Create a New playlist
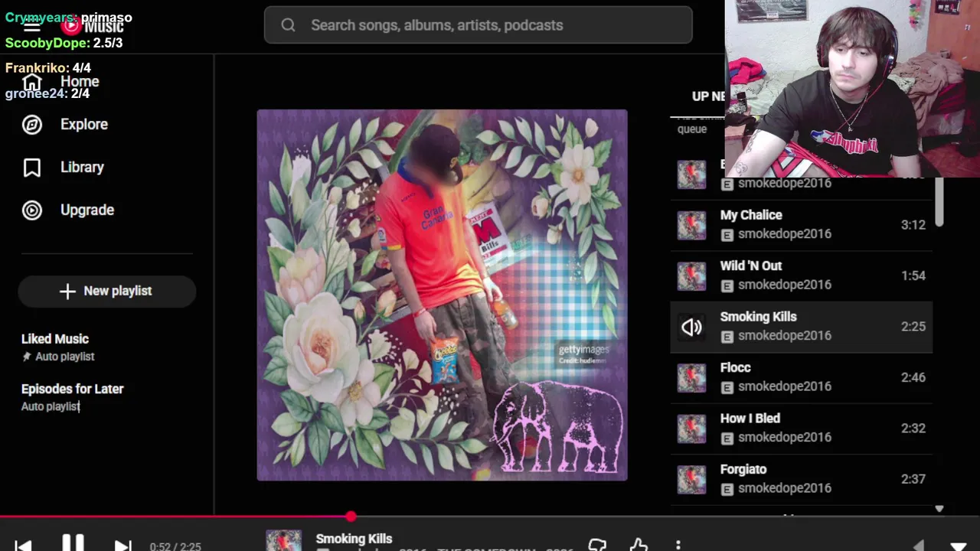The width and height of the screenshot is (980, 551). pos(107,291)
